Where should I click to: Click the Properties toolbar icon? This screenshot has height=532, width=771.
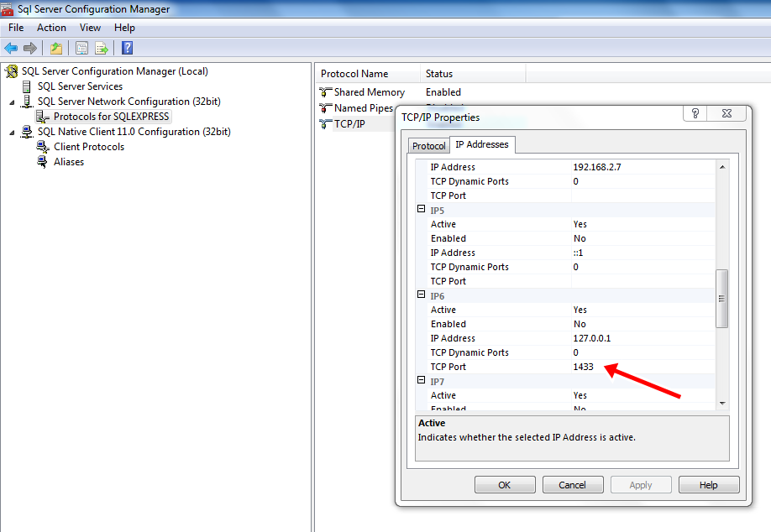point(81,48)
